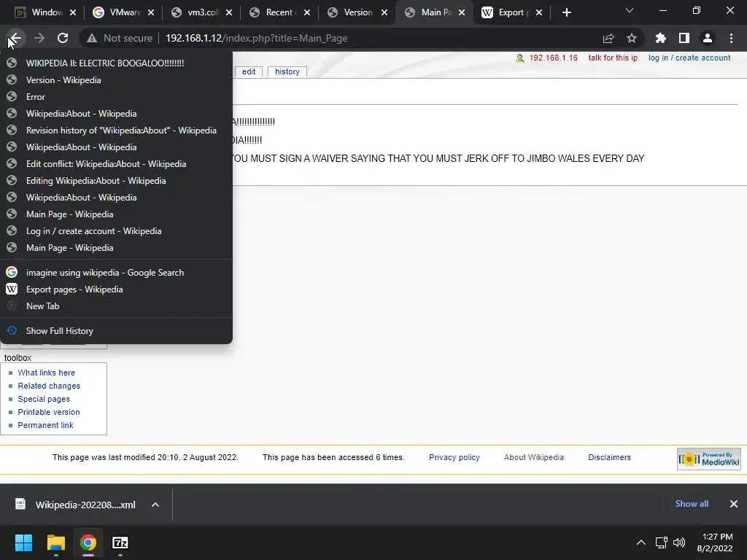Click the Google icon beside imagine using wikipedia
Viewport: 747px width, 560px height.
pos(12,273)
